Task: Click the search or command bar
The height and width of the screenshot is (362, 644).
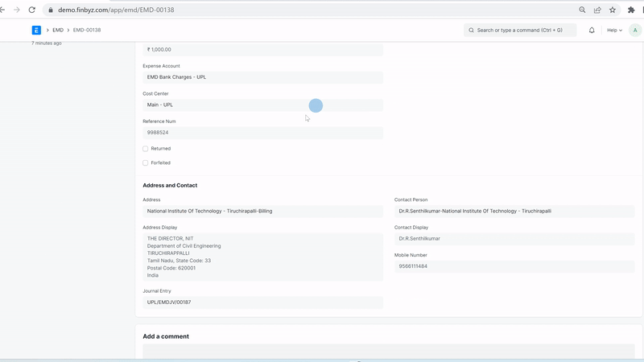Action: [520, 30]
